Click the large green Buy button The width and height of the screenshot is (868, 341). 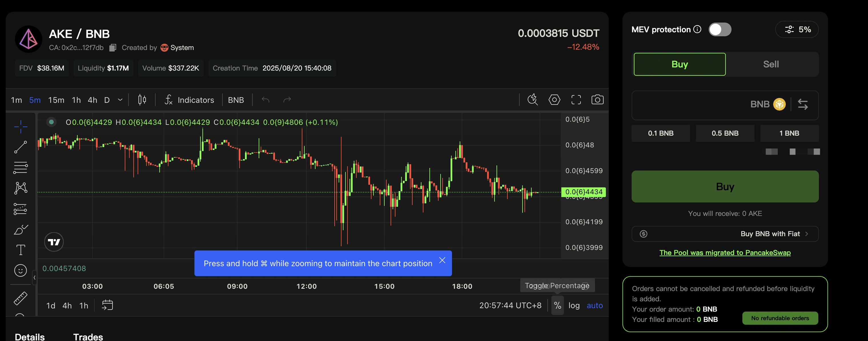tap(725, 186)
